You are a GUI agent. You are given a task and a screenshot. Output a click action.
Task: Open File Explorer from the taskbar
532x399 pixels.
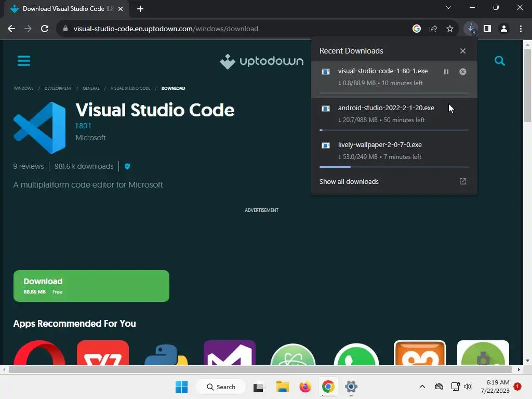pos(282,387)
